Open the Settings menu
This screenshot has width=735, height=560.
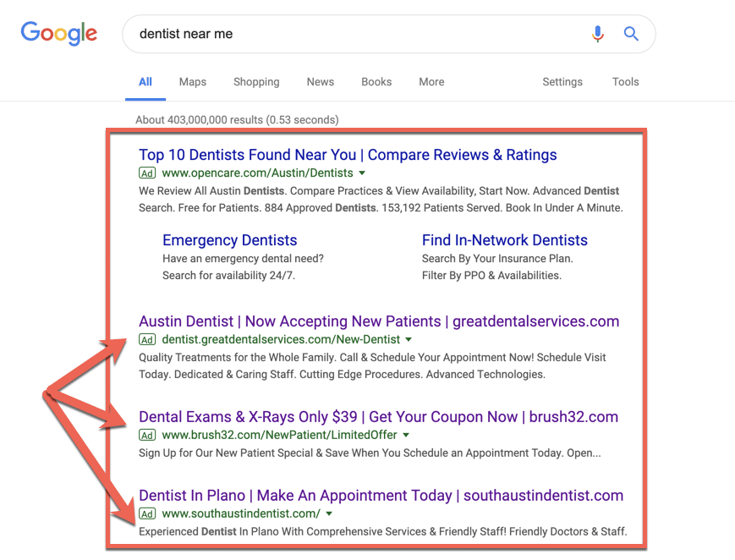coord(562,82)
